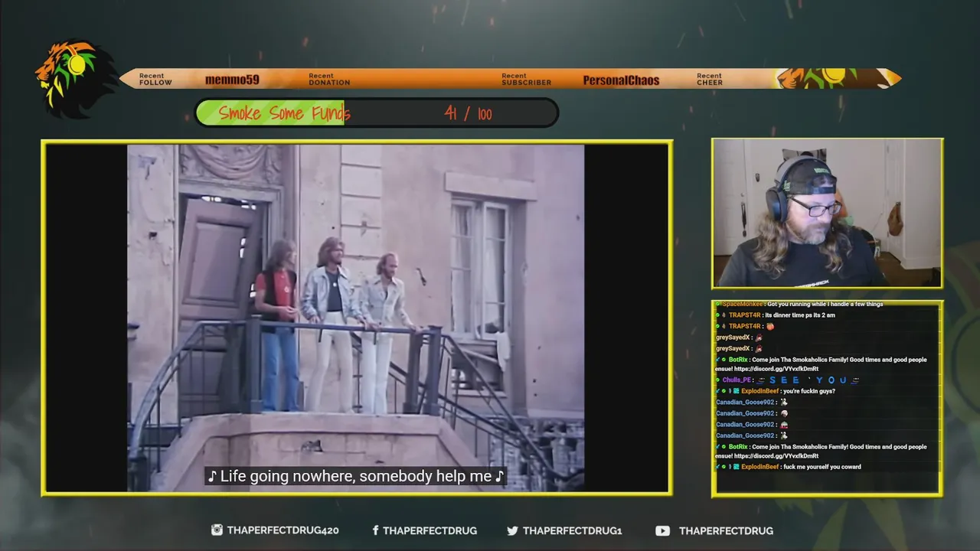Click the peach emote in TRAPST4R's message
Screen dimensions: 980x551
coord(770,326)
